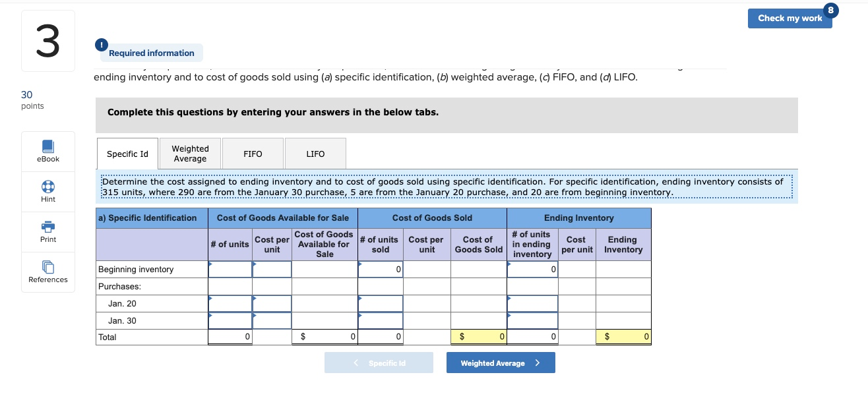
Task: Click the disabled Specific Id back button
Action: pos(379,362)
